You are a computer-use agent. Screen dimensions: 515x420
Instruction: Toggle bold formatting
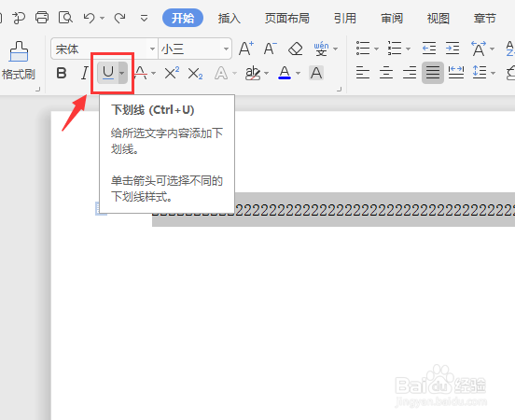click(62, 73)
